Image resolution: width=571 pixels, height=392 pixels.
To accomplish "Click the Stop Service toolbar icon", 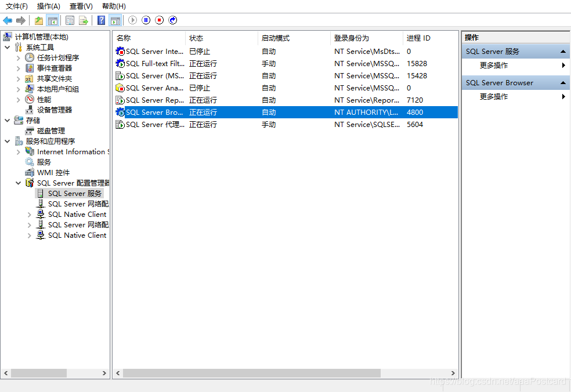I will [159, 20].
